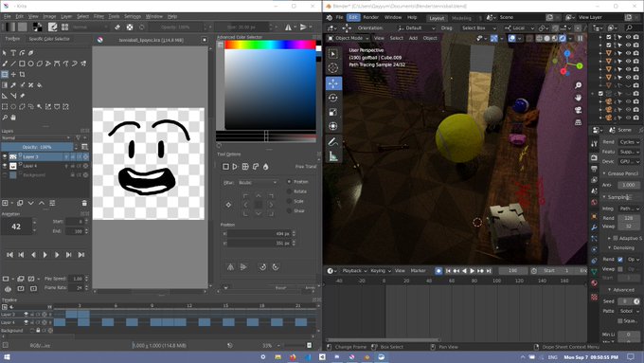Open Blender timeline Playback popover
644x363 pixels.
tap(354, 270)
